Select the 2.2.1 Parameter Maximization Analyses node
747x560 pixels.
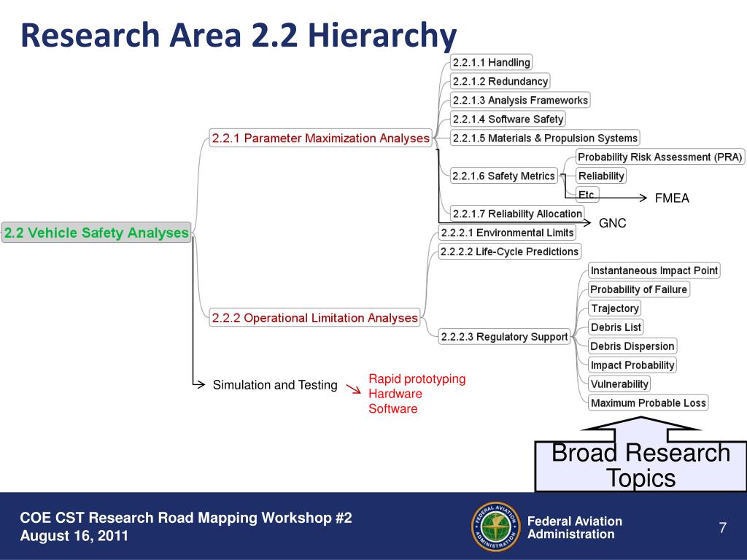click(x=321, y=138)
